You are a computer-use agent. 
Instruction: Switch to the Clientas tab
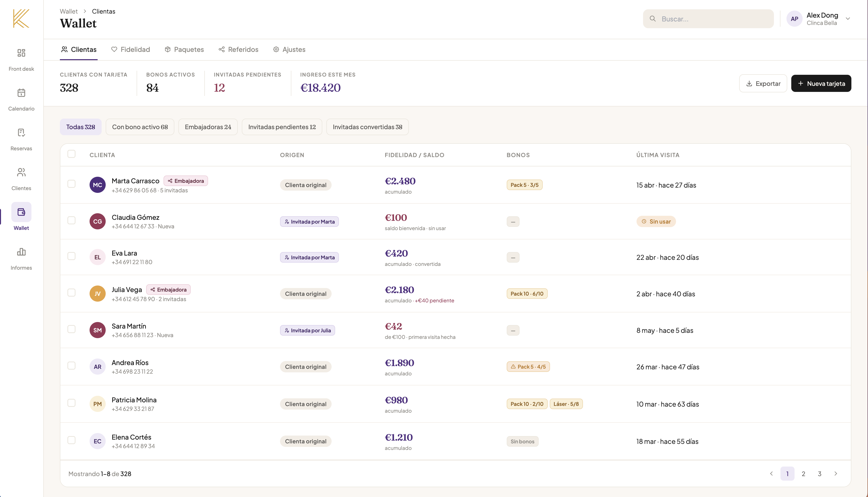79,50
